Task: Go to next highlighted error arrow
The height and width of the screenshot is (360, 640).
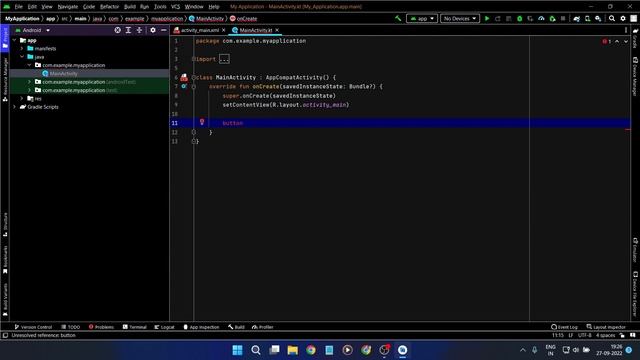Action: [x=626, y=41]
